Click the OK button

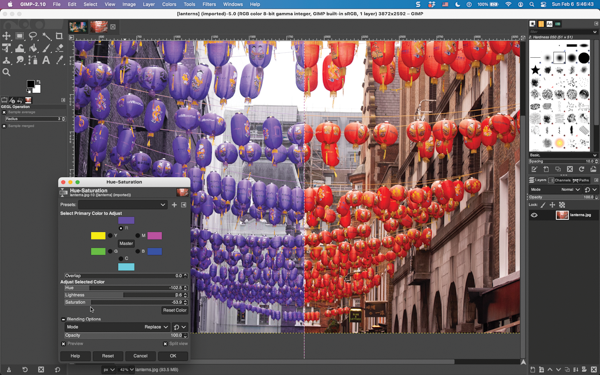(x=173, y=356)
